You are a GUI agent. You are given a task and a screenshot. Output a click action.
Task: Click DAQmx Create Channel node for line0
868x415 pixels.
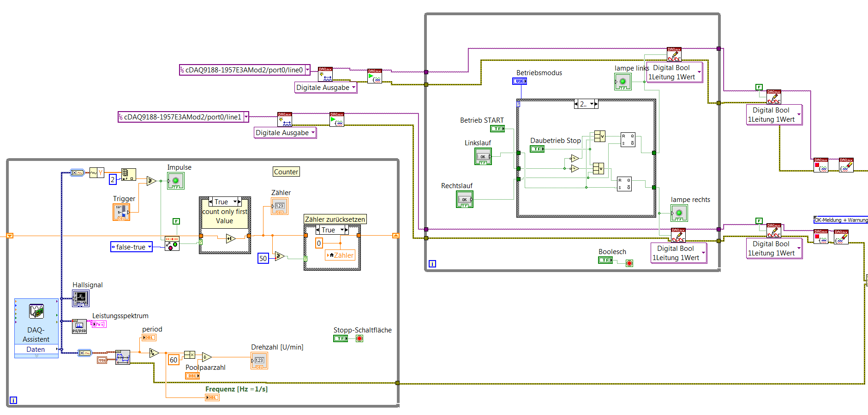[x=325, y=74]
